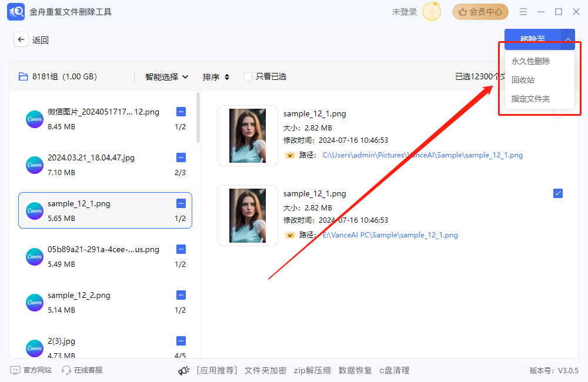Screen dimensions: 588x382
Task: Choose 指定文件夹 from the menu
Action: tap(530, 99)
